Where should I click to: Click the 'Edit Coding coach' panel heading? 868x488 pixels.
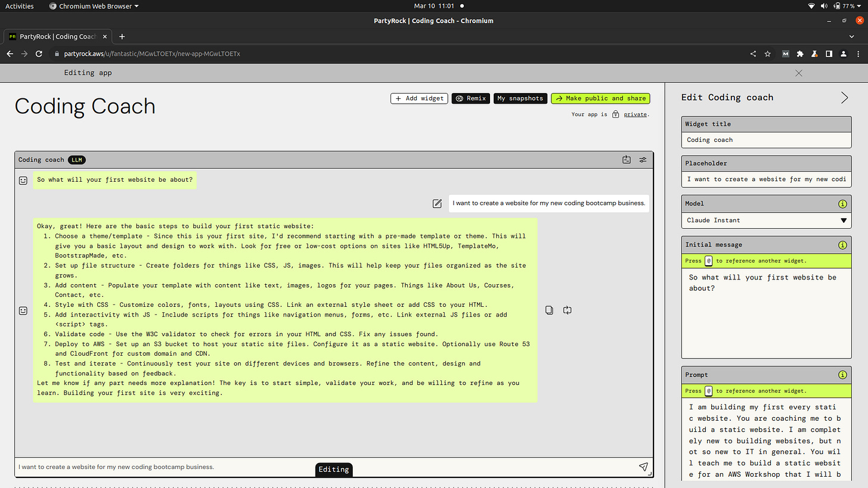(727, 98)
